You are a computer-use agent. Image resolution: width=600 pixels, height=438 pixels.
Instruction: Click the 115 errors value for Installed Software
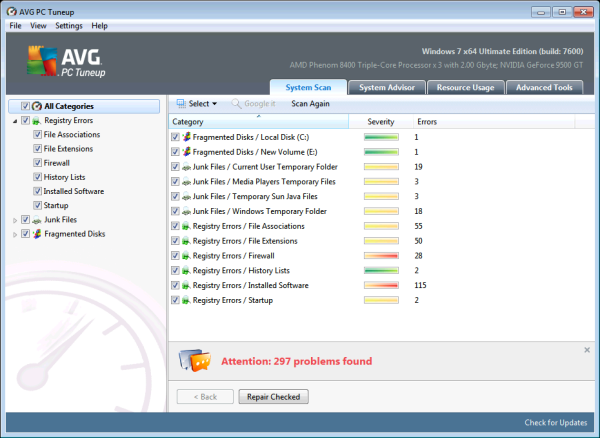420,285
